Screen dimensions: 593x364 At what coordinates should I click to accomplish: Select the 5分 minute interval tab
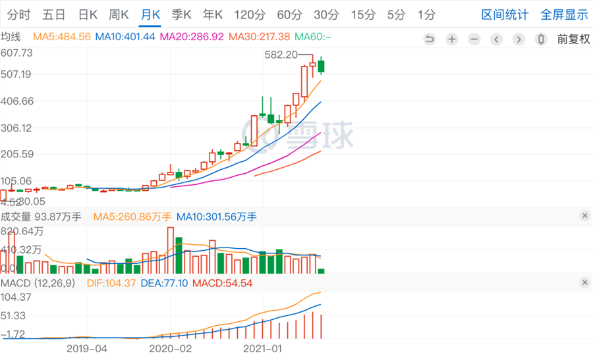396,14
